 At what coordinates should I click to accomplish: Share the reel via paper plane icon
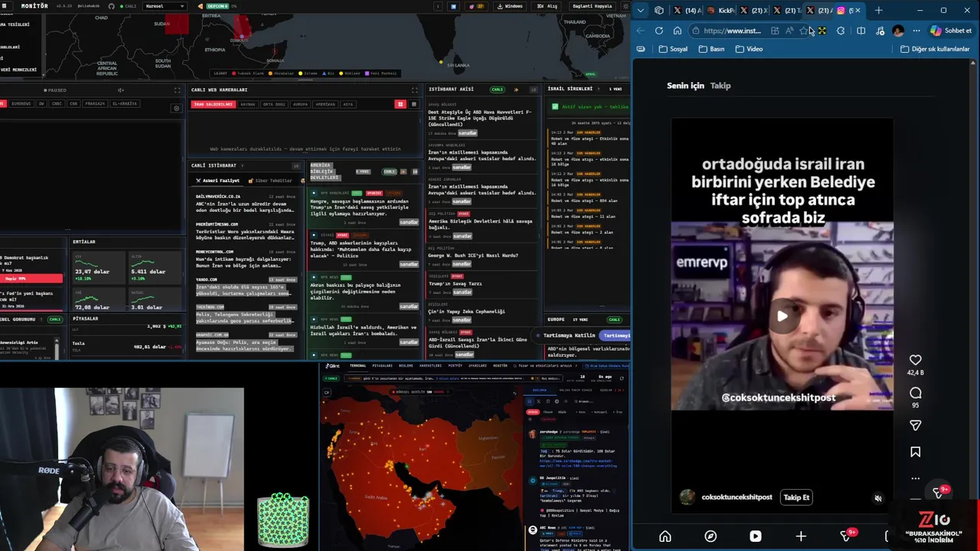[x=915, y=425]
